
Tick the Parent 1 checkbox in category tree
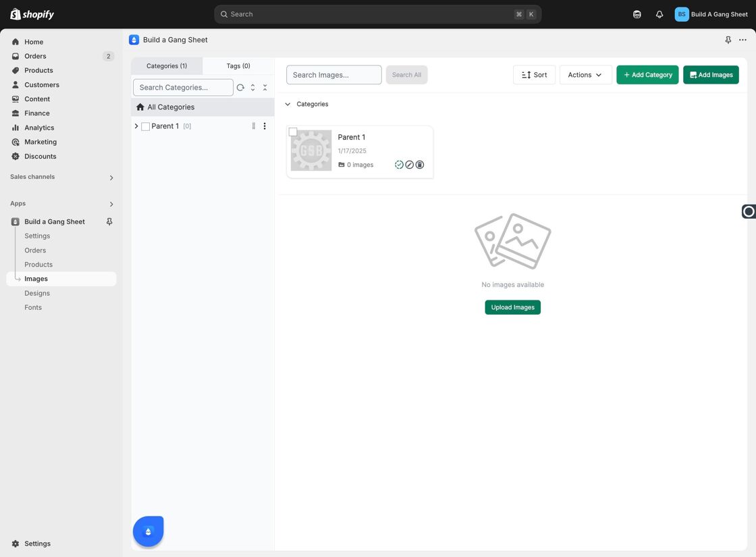pos(145,126)
